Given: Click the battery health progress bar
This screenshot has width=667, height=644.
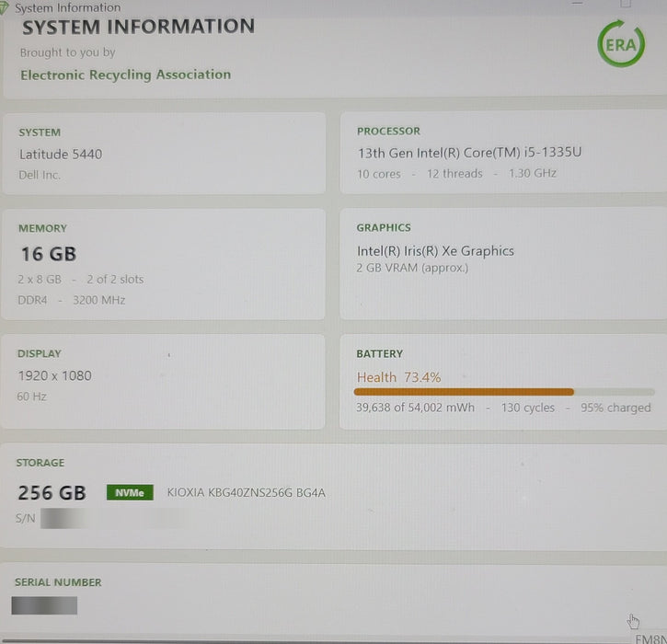Looking at the screenshot, I should click(x=503, y=392).
